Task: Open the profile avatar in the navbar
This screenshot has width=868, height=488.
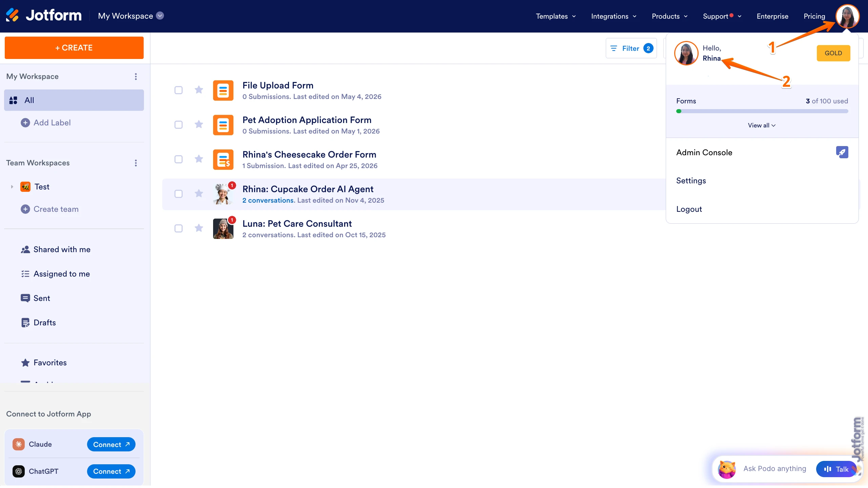Action: pyautogui.click(x=847, y=16)
